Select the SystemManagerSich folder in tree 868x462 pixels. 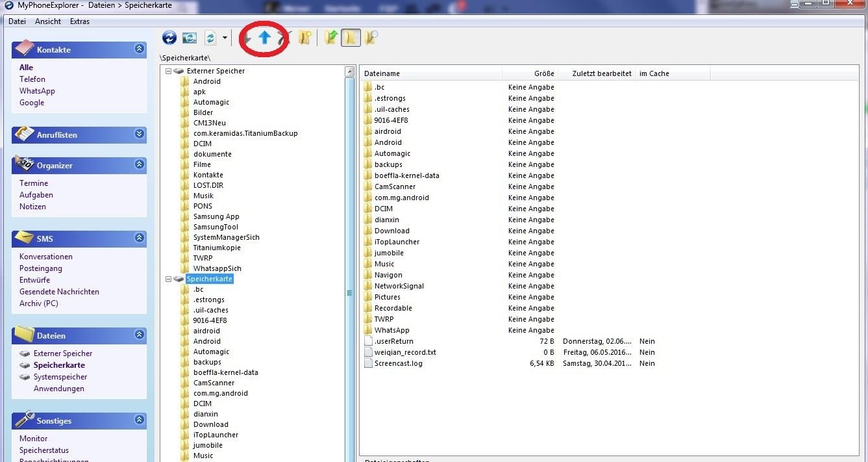point(227,237)
